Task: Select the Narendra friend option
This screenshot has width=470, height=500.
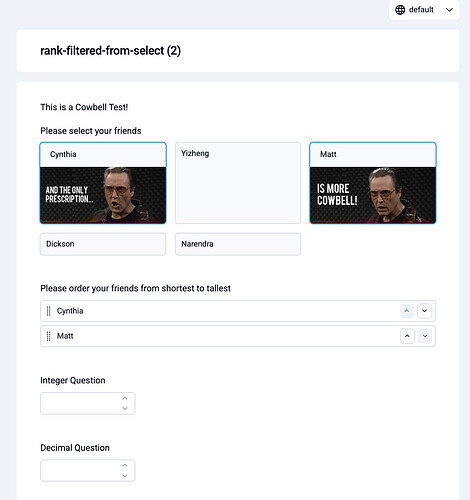Action: (x=238, y=244)
